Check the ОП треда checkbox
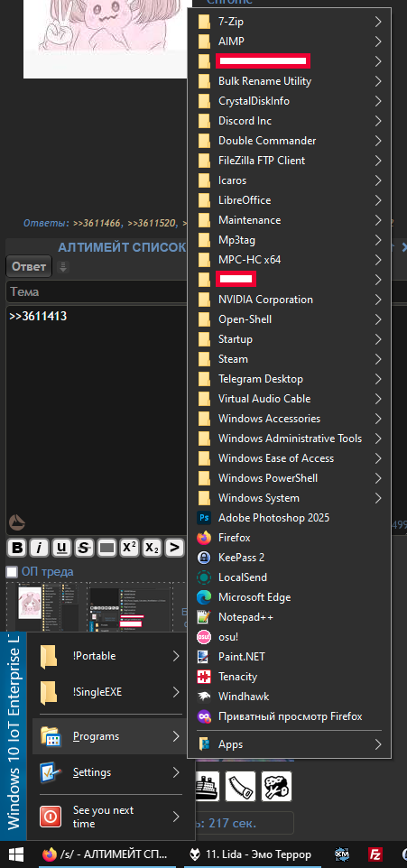 [x=12, y=571]
